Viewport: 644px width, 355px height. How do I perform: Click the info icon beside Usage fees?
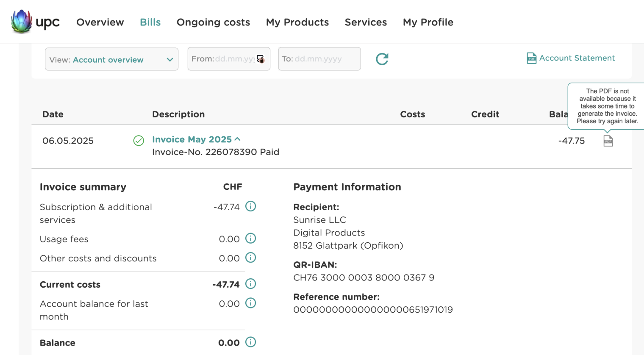coord(250,239)
